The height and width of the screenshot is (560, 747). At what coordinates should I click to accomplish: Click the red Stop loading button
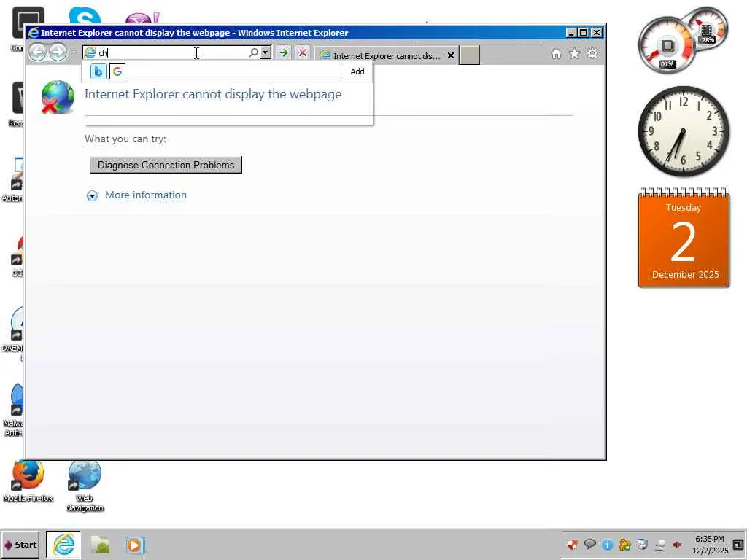(x=303, y=52)
